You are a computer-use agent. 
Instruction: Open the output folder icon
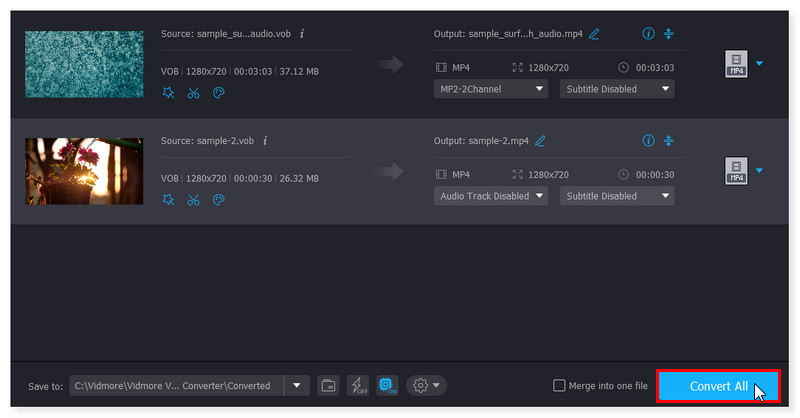(x=328, y=386)
